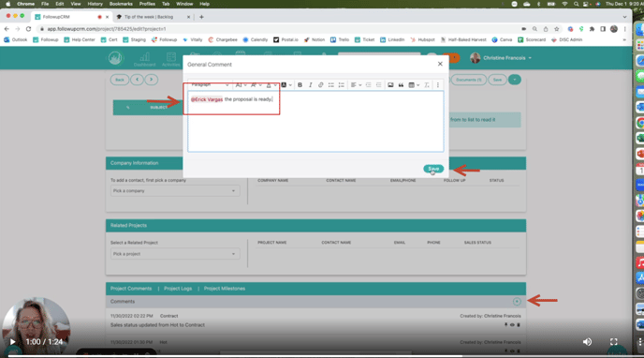
Task: Open more editor options menu
Action: 438,85
